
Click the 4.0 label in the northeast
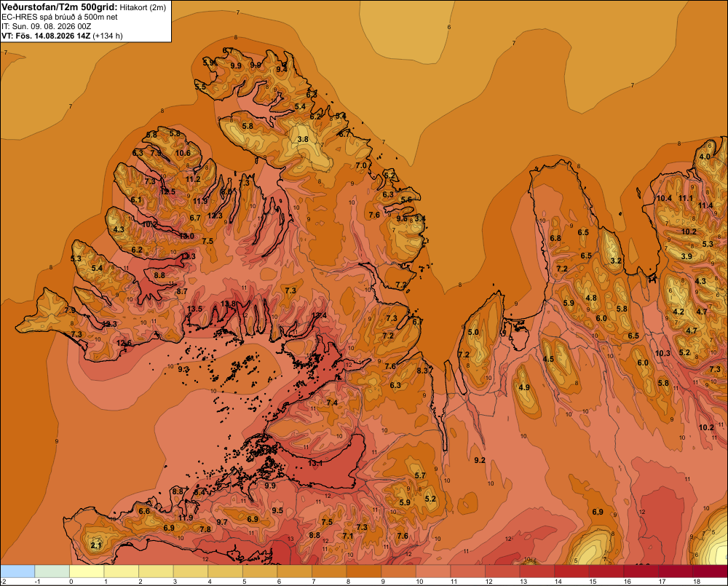(x=705, y=157)
